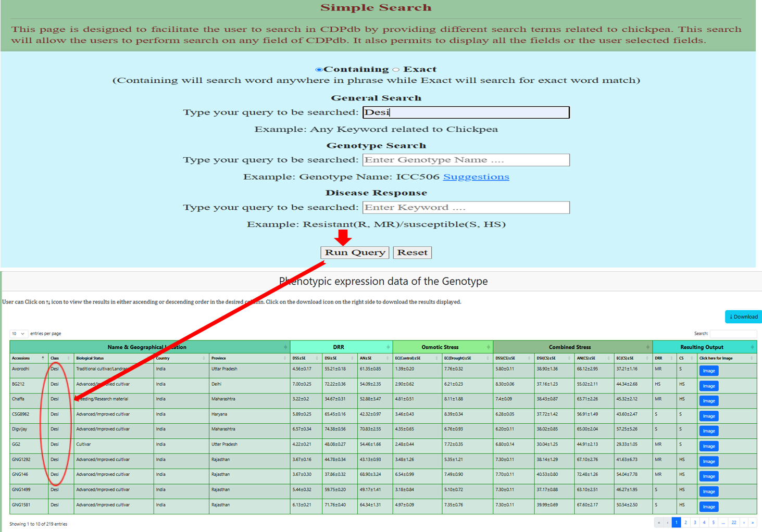The width and height of the screenshot is (762, 532).
Task: Go to next page arrow in pagination
Action: click(744, 523)
